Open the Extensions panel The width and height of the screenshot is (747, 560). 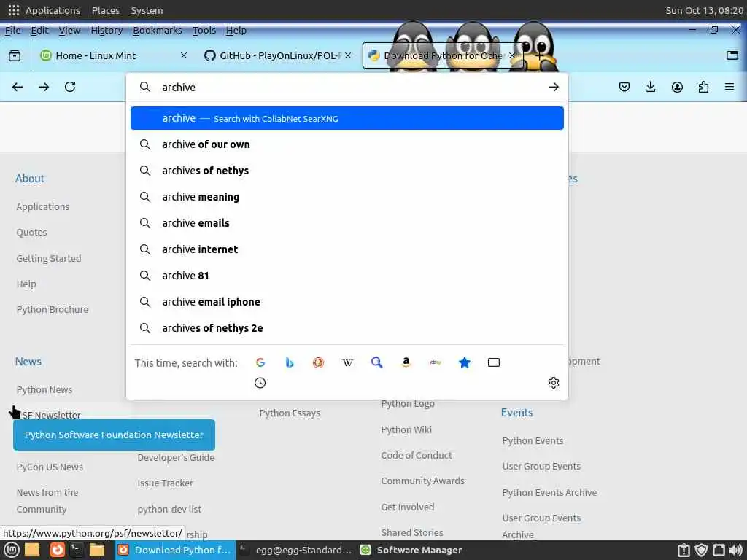(703, 87)
